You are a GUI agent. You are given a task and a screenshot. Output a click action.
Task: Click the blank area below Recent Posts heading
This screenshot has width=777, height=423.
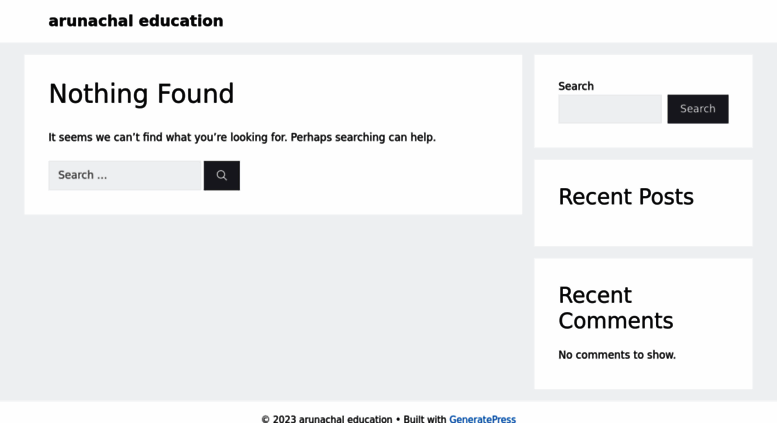[x=643, y=227]
